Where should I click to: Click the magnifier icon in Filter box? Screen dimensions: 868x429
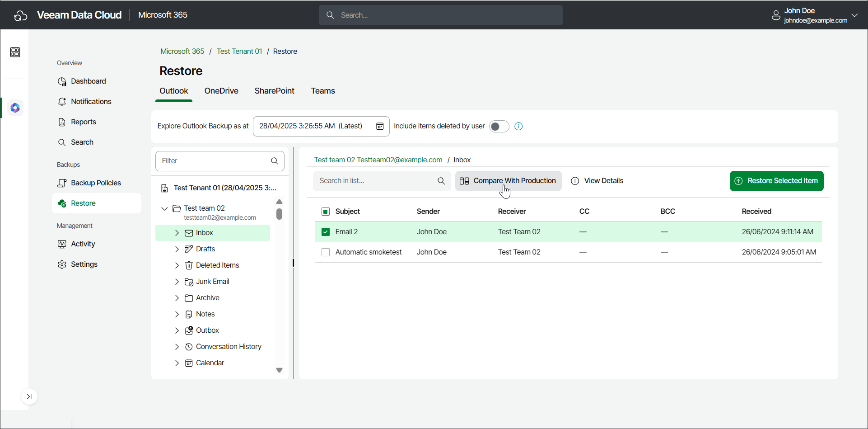pyautogui.click(x=275, y=161)
